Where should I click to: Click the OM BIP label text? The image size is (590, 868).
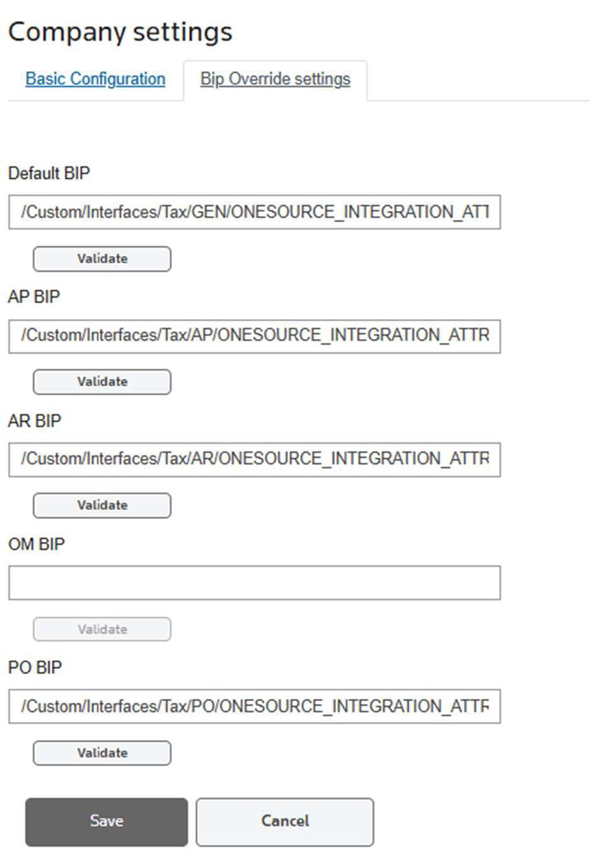click(37, 543)
